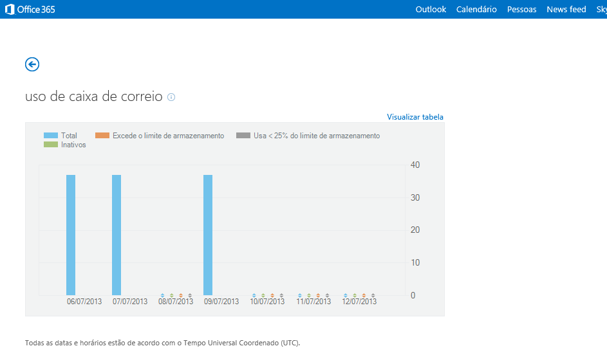Click the blue Total legend swatch

tap(51, 136)
